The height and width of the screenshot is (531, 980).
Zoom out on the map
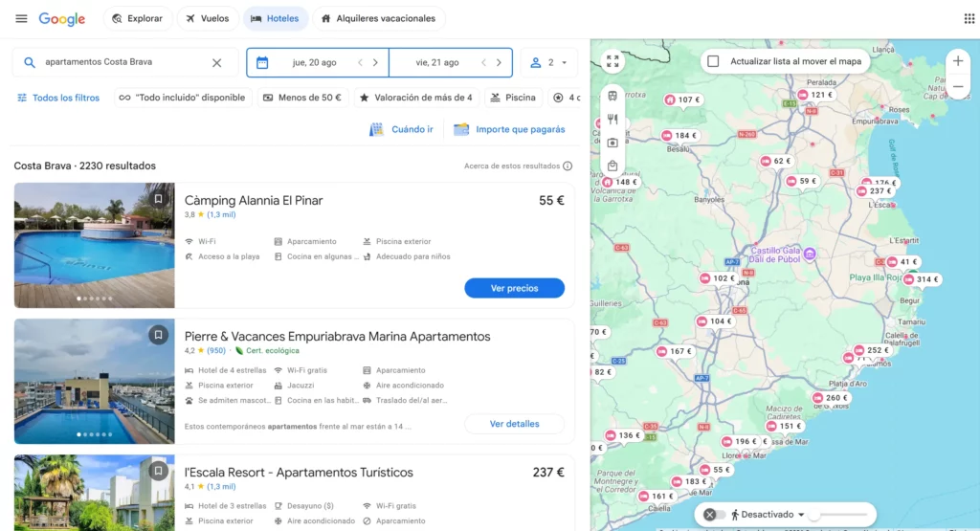(x=958, y=87)
